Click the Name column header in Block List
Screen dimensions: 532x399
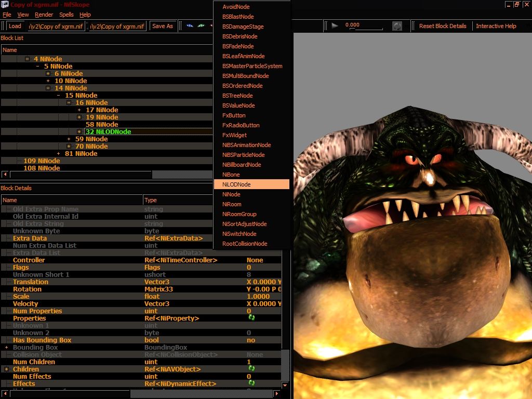pos(107,50)
